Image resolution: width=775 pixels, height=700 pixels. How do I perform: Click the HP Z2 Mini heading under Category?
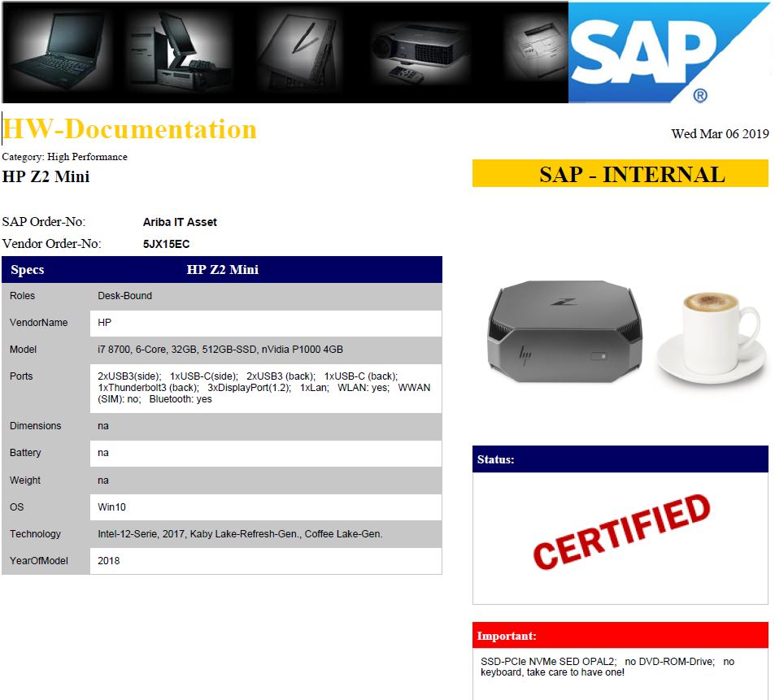(46, 176)
